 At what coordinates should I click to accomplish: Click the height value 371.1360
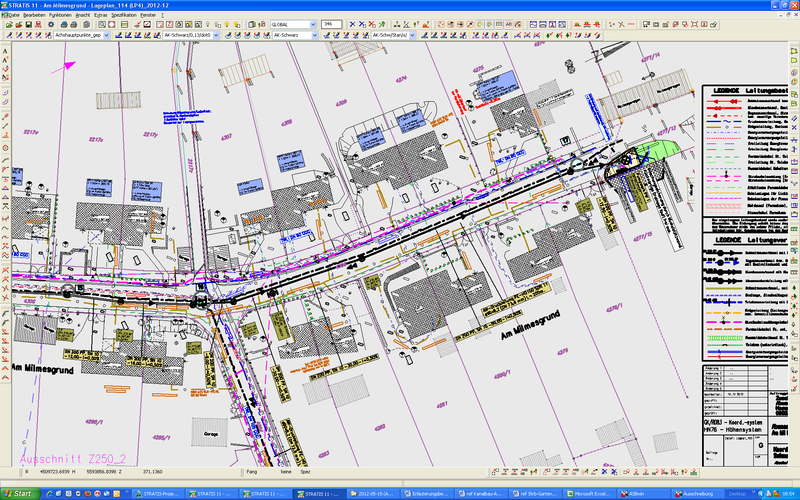pos(153,472)
